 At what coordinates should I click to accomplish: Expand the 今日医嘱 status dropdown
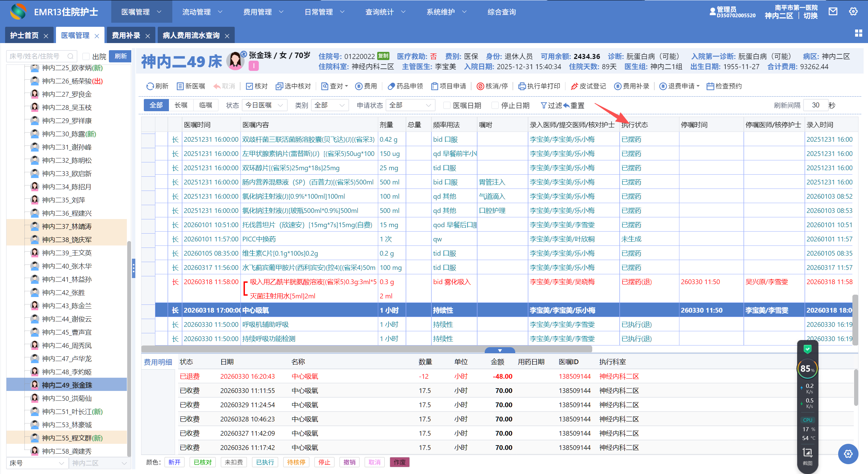[x=264, y=105]
